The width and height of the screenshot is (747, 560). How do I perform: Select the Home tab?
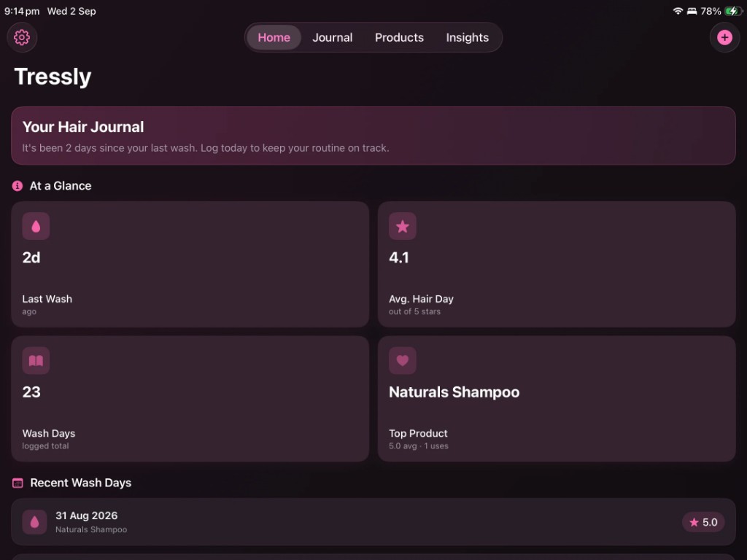[274, 37]
